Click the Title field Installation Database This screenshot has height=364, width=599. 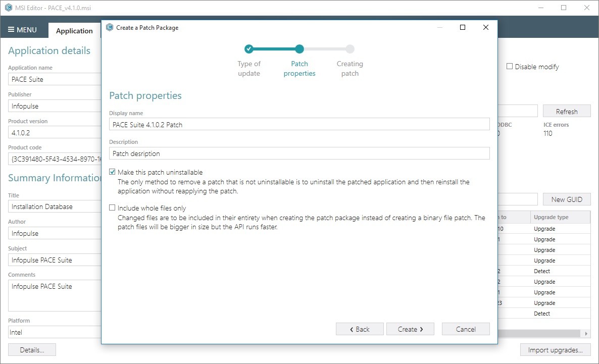pos(55,206)
